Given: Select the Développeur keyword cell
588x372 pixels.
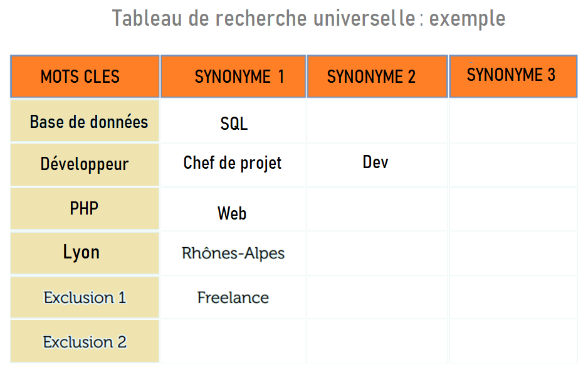Looking at the screenshot, I should [x=85, y=164].
